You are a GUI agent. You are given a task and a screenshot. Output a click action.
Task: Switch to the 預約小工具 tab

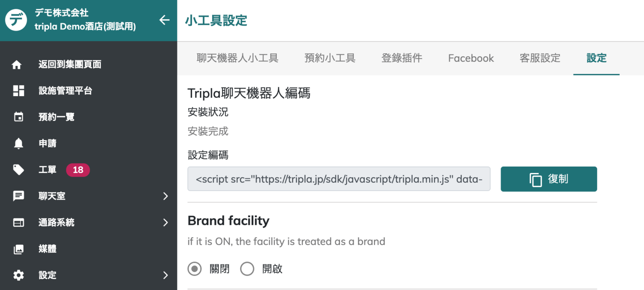(330, 58)
